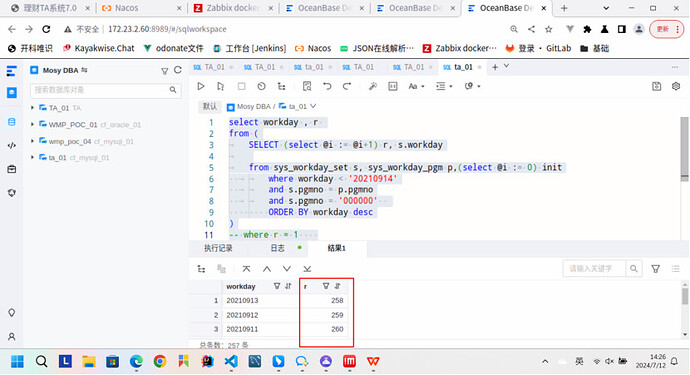690x375 pixels.
Task: Run the SQL with the play icon
Action: pyautogui.click(x=201, y=86)
